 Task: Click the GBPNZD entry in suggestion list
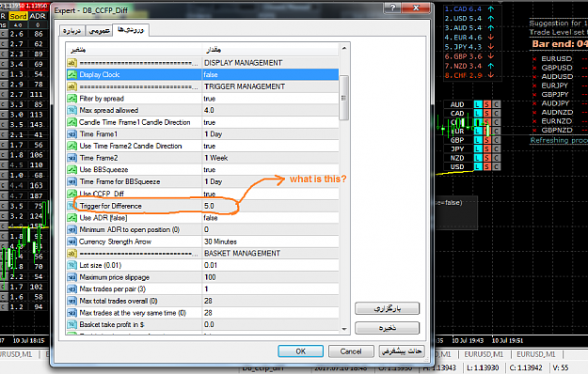(557, 130)
